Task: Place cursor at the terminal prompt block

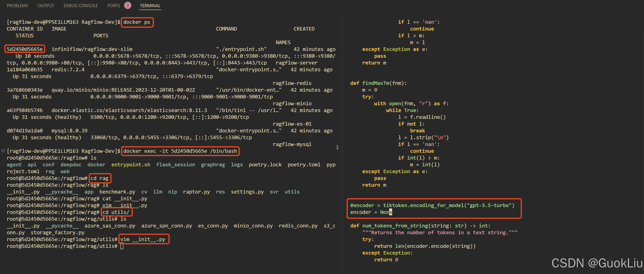Action: click(x=122, y=246)
